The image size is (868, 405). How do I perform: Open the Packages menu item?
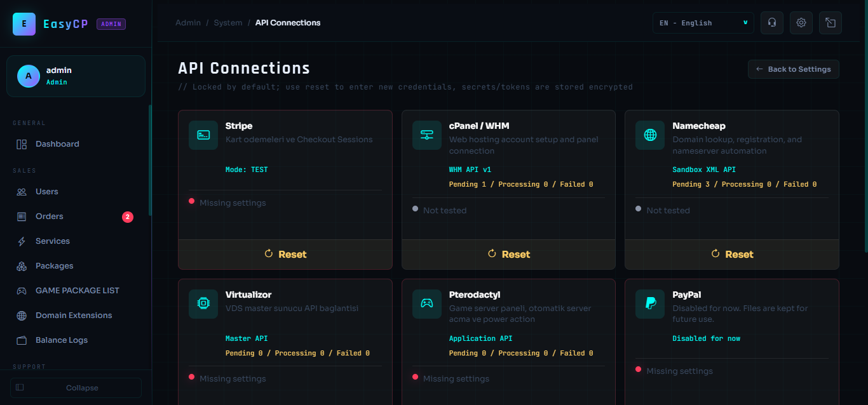coord(76,266)
